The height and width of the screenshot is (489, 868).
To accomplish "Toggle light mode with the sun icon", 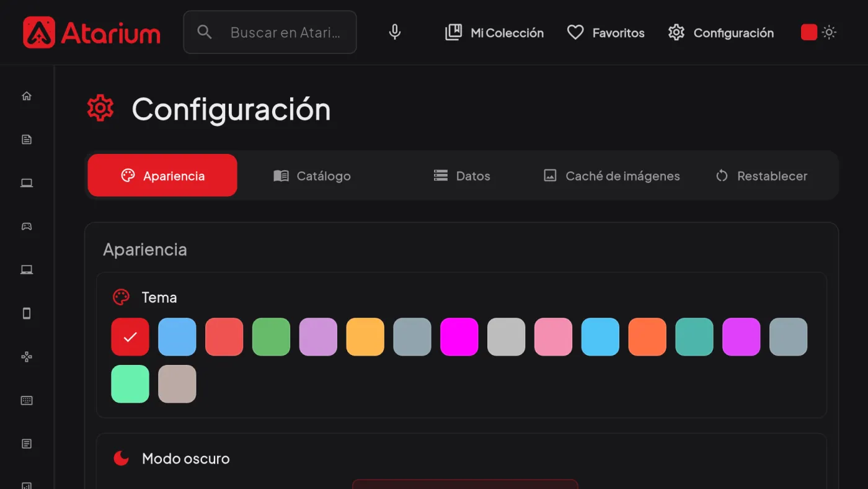I will tap(829, 32).
